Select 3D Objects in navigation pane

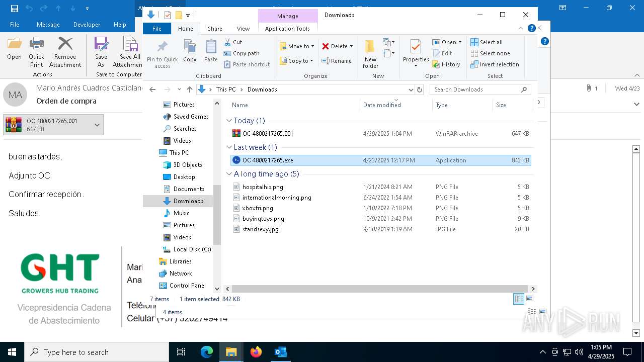click(x=183, y=165)
